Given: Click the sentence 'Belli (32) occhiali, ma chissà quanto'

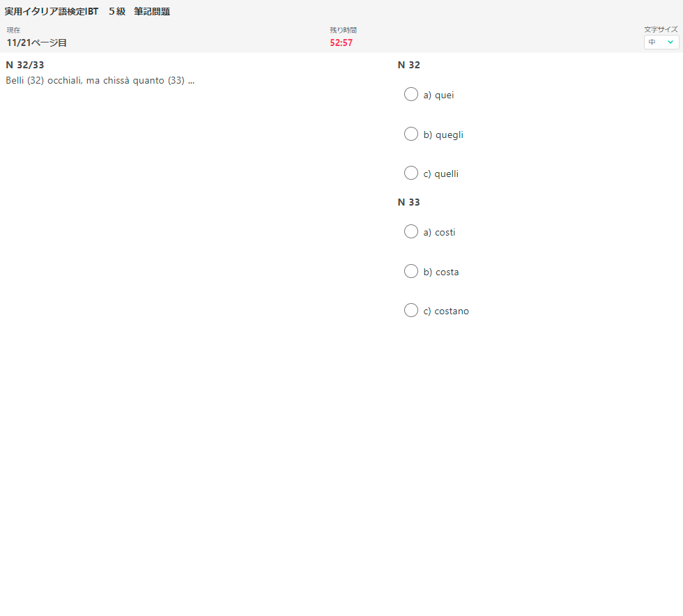Looking at the screenshot, I should pos(85,81).
